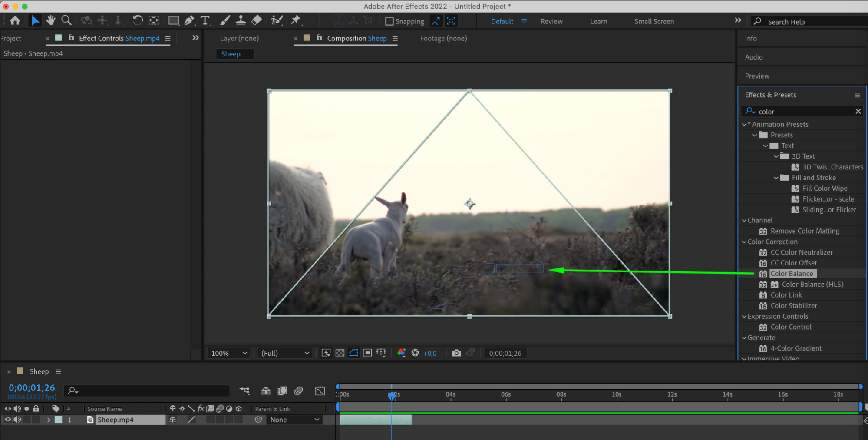The image size is (868, 440).
Task: Open the Footage (none) tab
Action: point(443,38)
